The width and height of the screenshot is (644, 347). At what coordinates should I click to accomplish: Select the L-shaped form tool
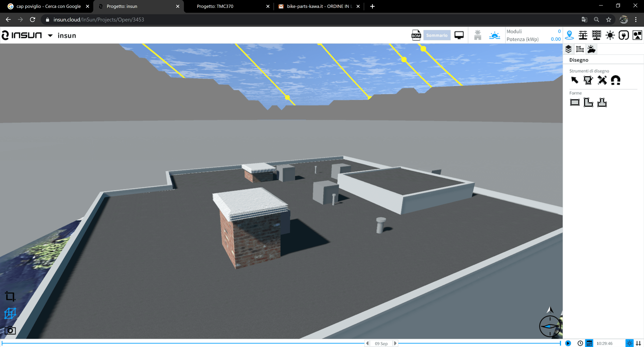click(x=588, y=102)
